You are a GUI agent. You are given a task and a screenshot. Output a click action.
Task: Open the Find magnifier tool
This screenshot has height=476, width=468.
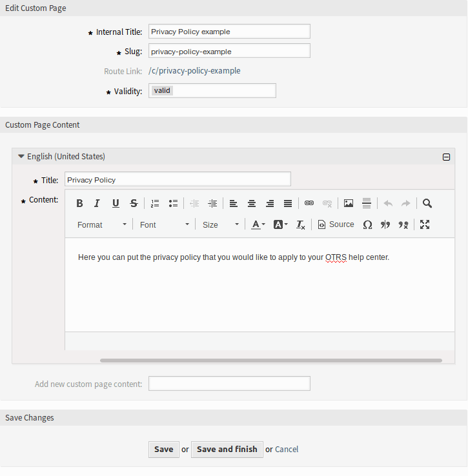[427, 203]
